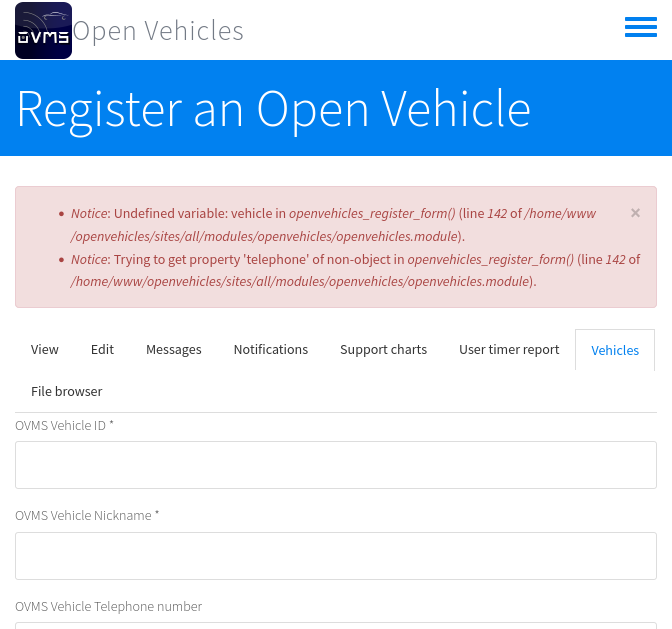Click the OVMS Vehicle Telephone number label

click(x=109, y=606)
